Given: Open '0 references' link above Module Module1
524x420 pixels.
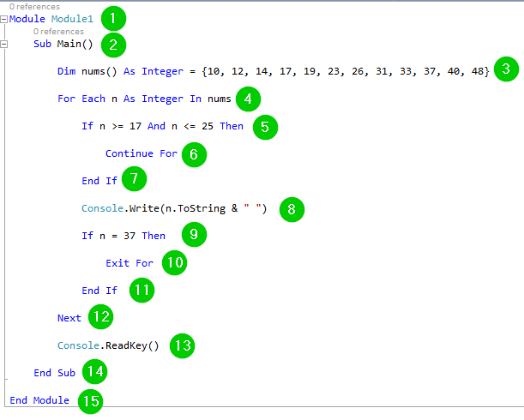Looking at the screenshot, I should 34,6.
